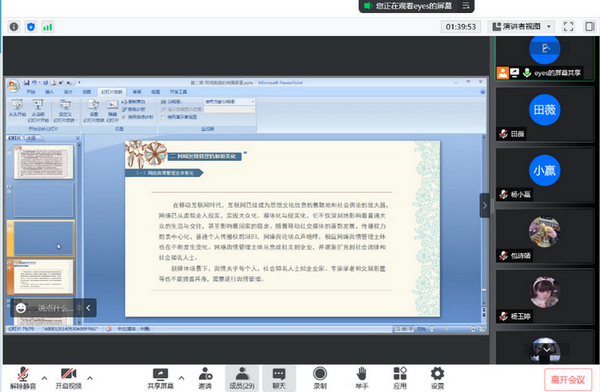Click 包诗晴 participant video tile

545,236
